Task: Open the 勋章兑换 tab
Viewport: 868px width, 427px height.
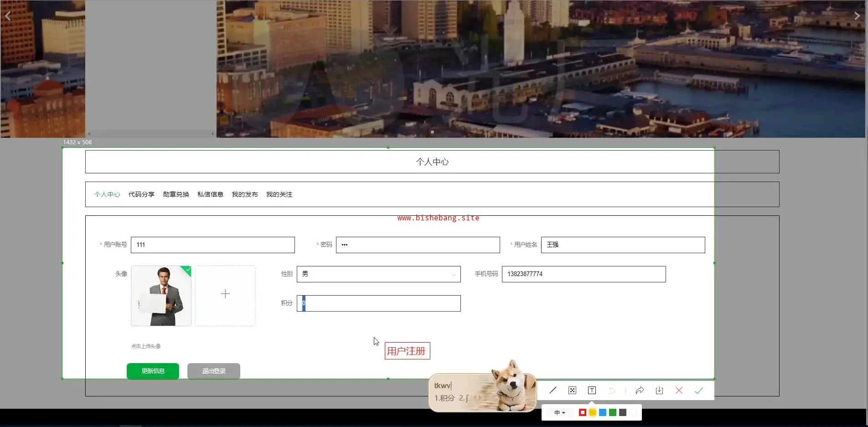Action: pos(176,194)
